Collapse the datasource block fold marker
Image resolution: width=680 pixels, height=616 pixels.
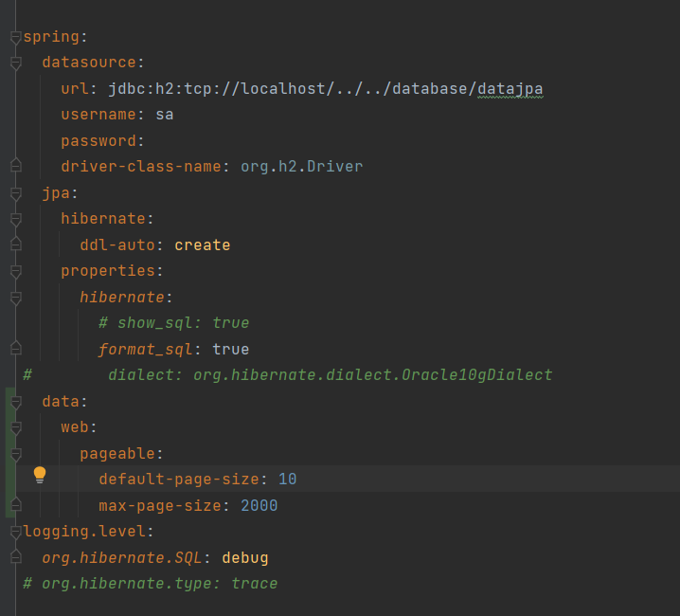coord(15,63)
